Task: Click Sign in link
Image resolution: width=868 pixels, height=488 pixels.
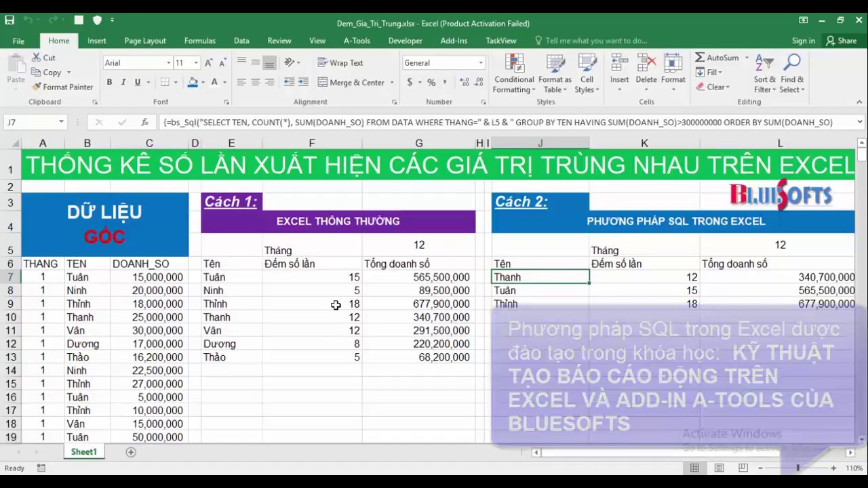Action: [x=804, y=41]
